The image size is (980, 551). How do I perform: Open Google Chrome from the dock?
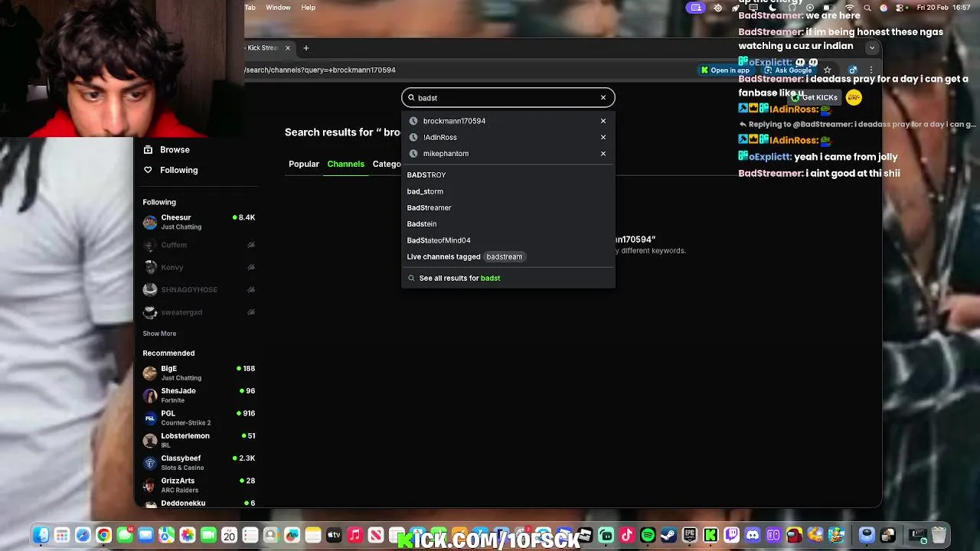pyautogui.click(x=103, y=535)
